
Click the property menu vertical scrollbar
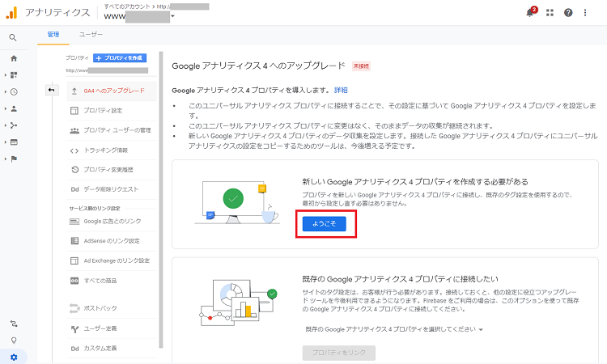click(161, 199)
